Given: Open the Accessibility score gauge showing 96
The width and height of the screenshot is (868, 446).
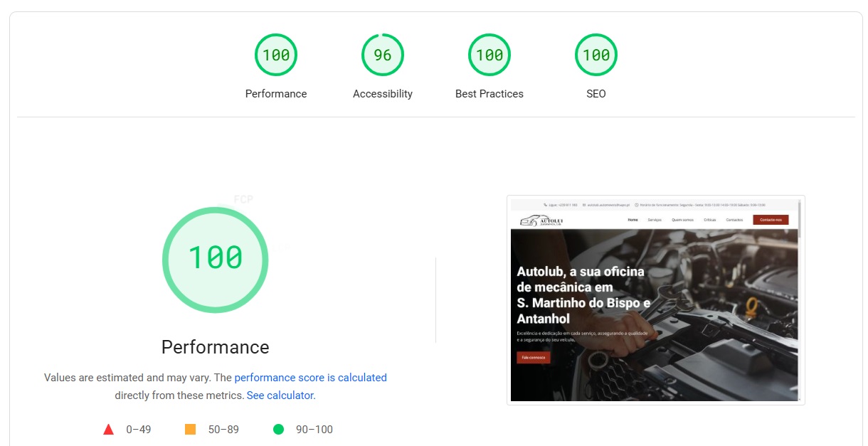Looking at the screenshot, I should [x=383, y=55].
